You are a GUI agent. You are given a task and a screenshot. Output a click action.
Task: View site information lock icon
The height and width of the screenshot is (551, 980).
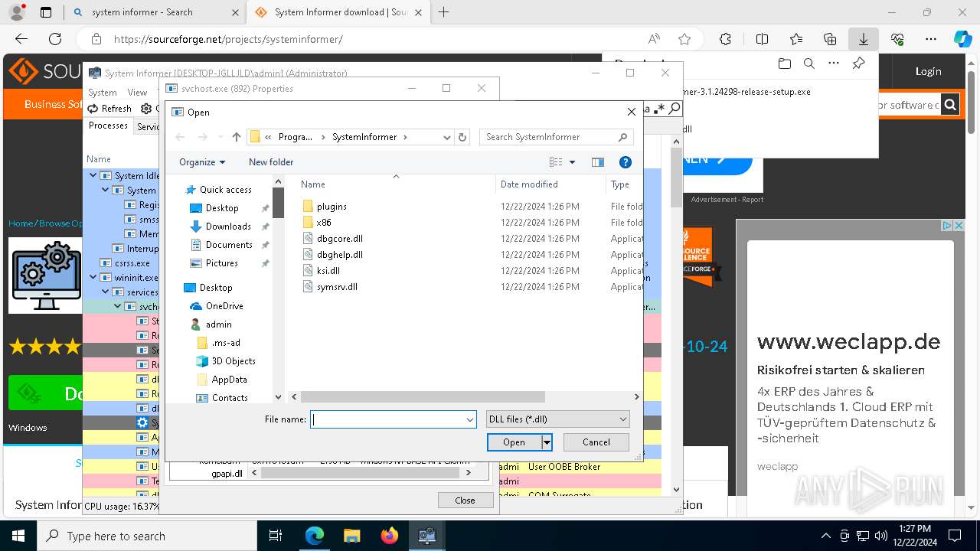pos(96,39)
